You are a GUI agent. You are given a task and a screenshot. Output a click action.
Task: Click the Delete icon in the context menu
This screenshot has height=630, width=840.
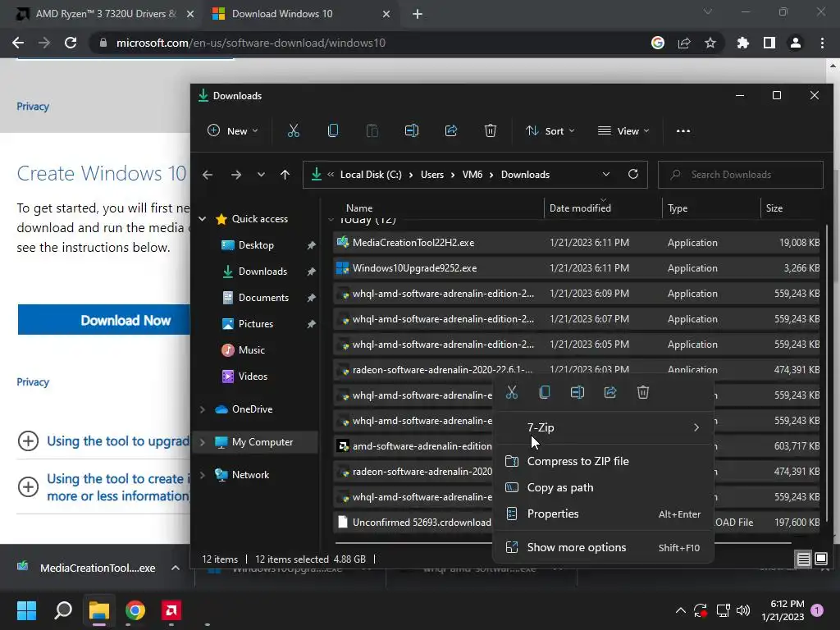[x=643, y=392]
